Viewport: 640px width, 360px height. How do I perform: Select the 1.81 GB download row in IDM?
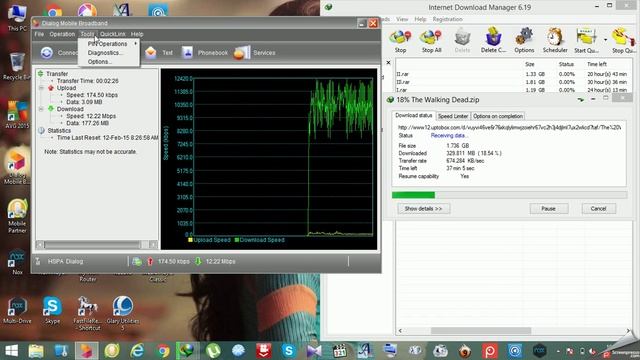coord(513,82)
